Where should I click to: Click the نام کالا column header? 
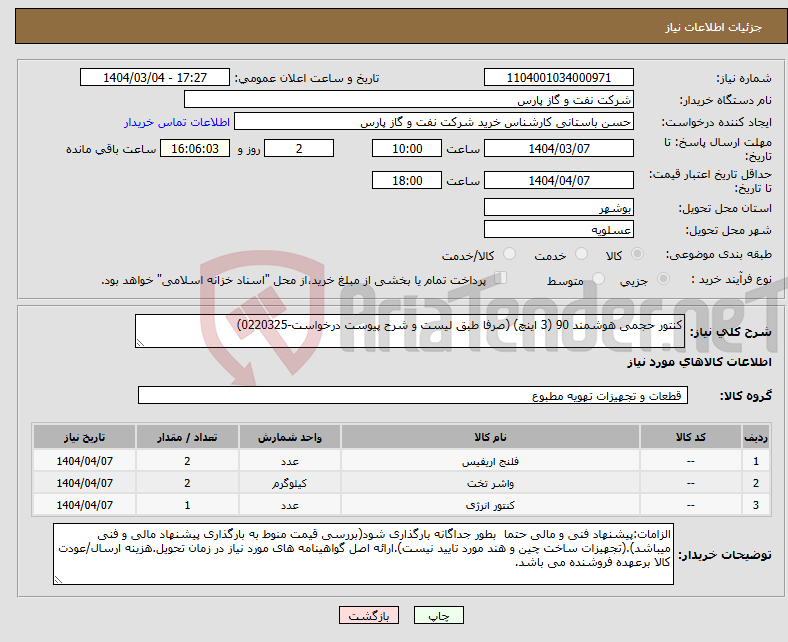point(490,437)
